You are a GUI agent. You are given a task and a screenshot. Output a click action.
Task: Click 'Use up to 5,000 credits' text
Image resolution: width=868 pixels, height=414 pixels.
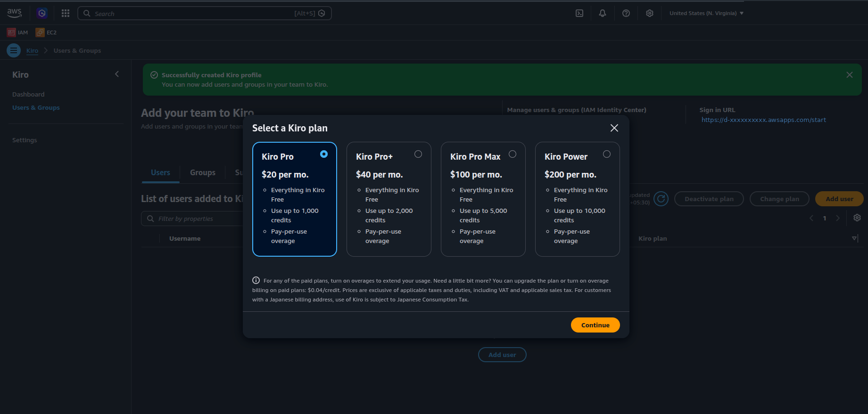[483, 215]
